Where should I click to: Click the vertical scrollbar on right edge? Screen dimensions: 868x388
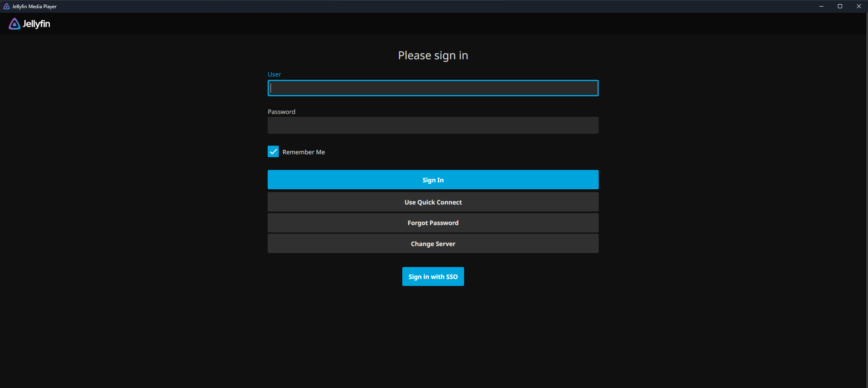tap(866, 197)
